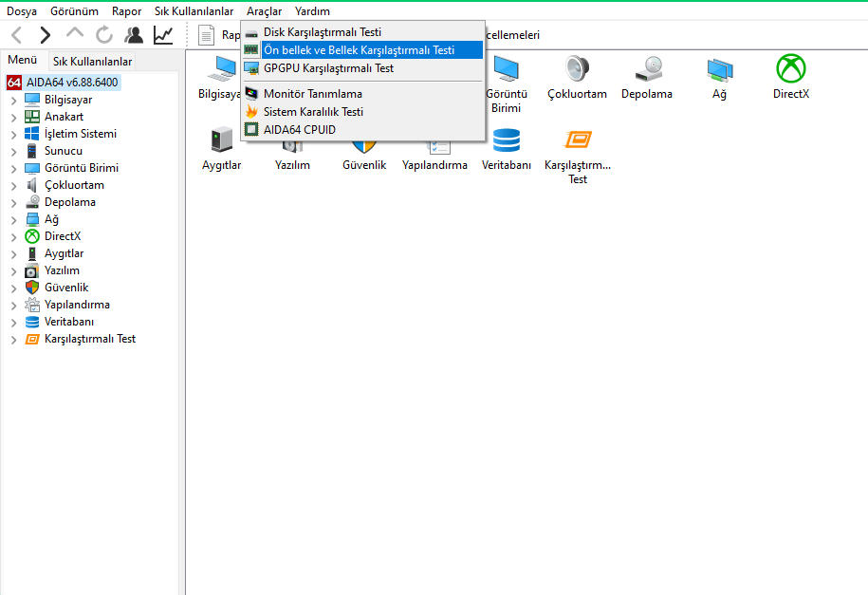Open AIDA64 CPUID from the menu
The height and width of the screenshot is (595, 868).
click(363, 130)
